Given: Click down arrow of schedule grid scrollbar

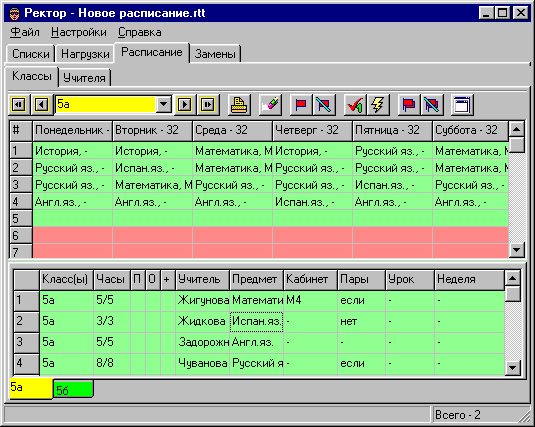Looking at the screenshot, I should tap(516, 250).
